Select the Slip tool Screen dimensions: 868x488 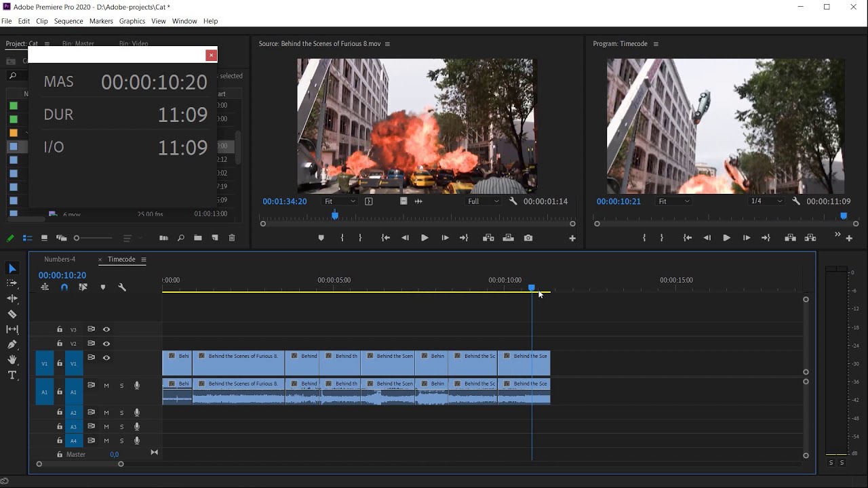(12, 329)
